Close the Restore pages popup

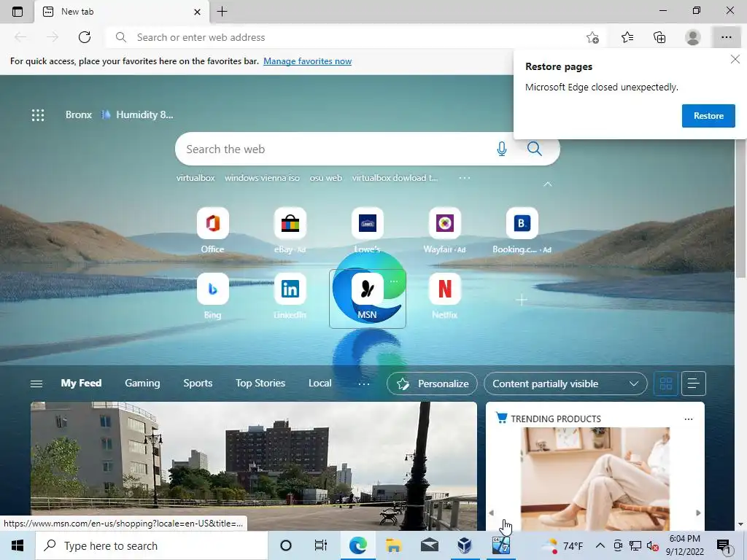tap(735, 59)
